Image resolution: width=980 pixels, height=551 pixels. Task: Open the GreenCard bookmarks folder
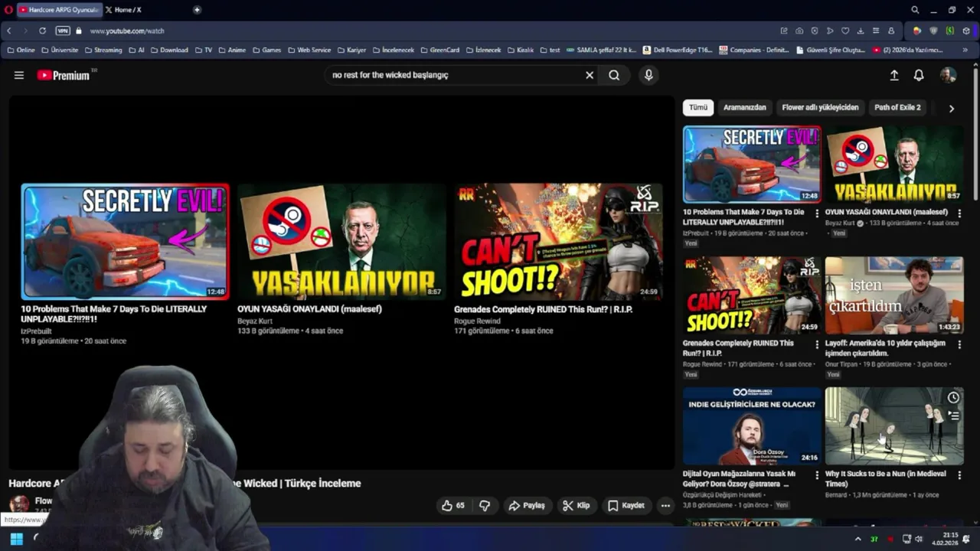click(x=439, y=50)
